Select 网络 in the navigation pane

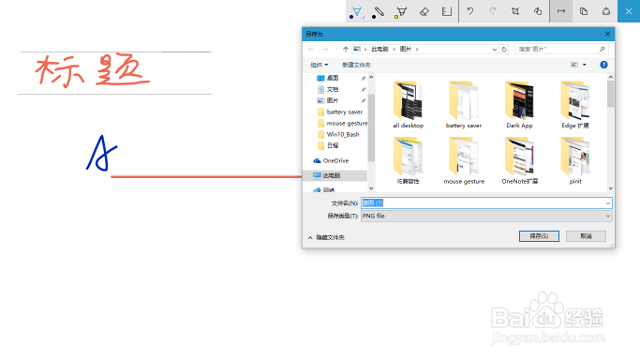click(x=329, y=190)
